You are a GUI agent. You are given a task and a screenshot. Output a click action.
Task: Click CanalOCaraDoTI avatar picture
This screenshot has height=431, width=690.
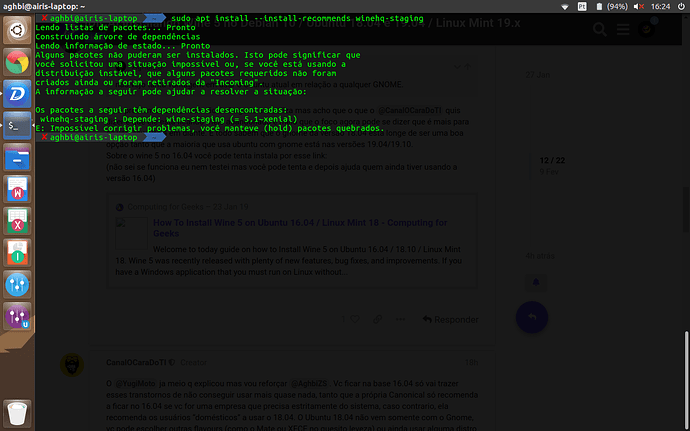72,365
